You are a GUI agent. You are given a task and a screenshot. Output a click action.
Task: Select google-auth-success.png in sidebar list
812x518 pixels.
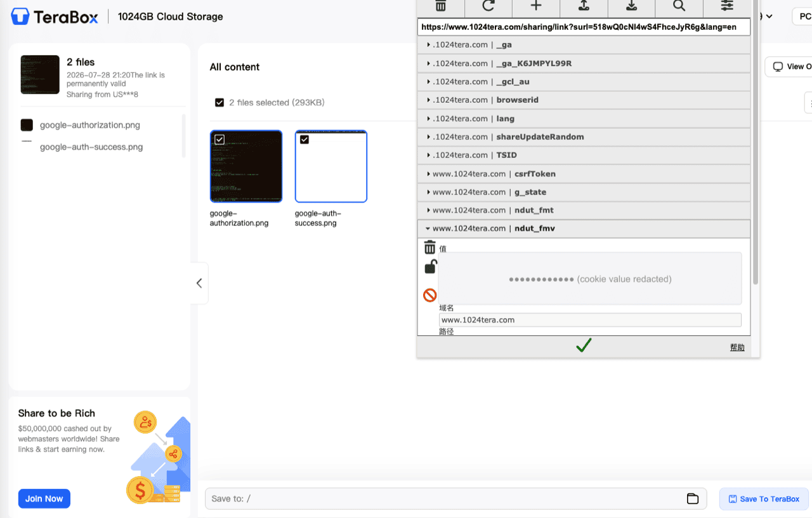(x=91, y=147)
